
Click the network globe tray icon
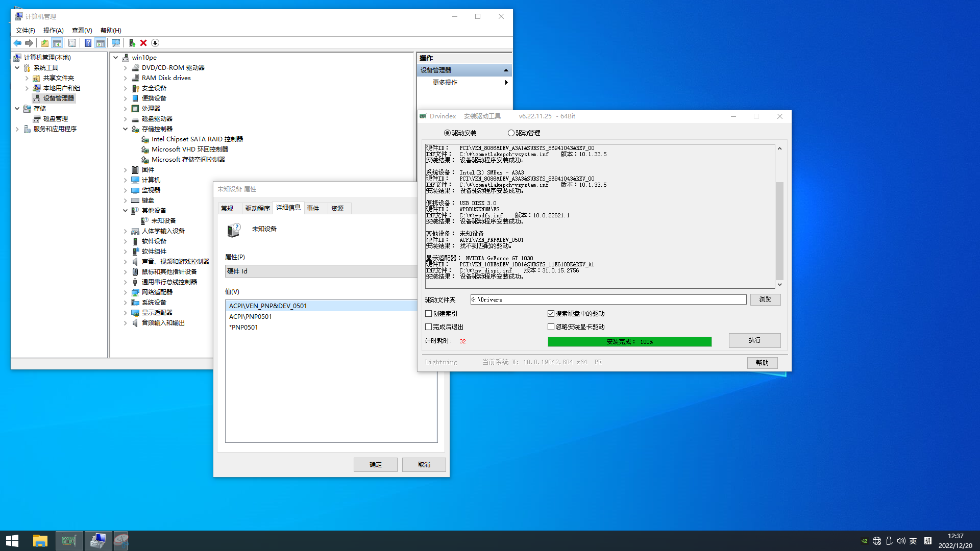click(877, 541)
